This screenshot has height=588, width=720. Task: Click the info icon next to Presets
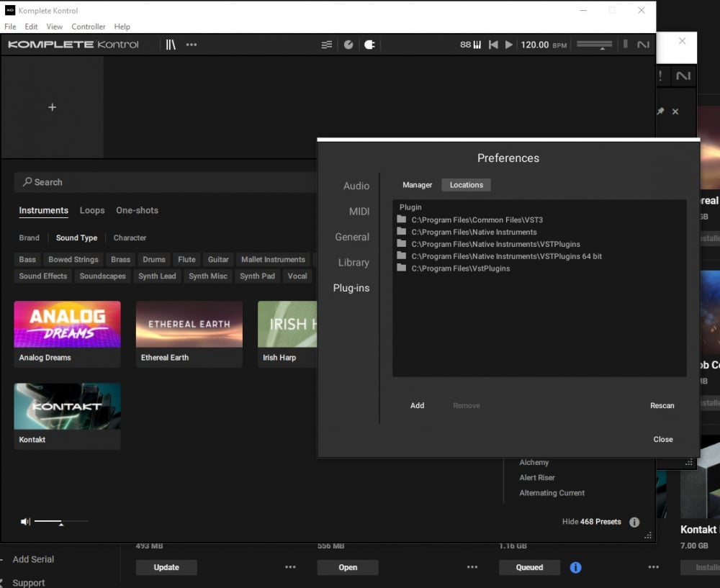pyautogui.click(x=634, y=522)
